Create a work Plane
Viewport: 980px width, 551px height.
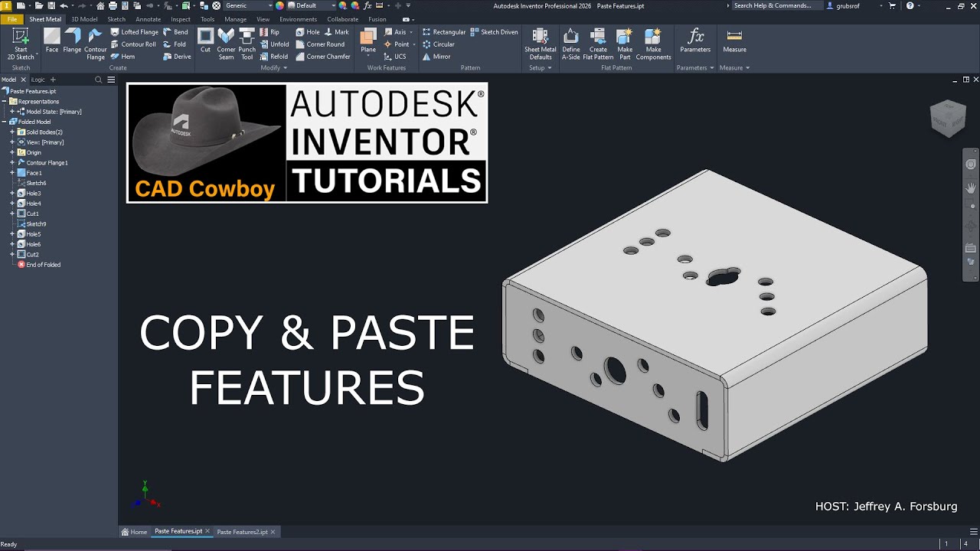[x=368, y=41]
